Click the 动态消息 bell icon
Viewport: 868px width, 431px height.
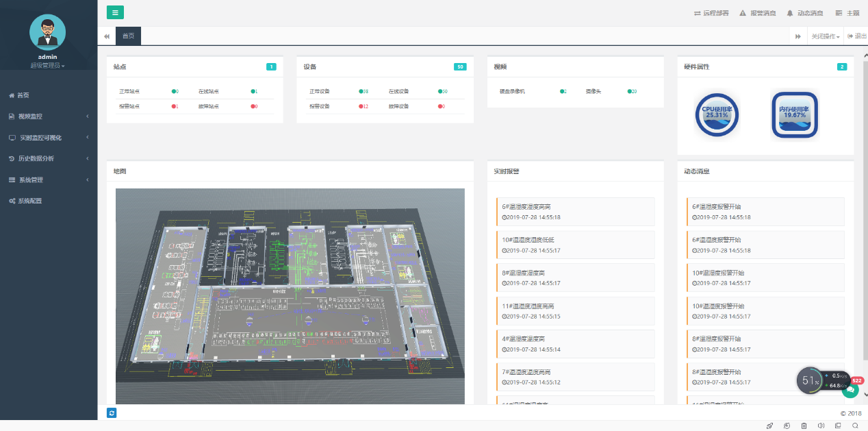coord(790,13)
